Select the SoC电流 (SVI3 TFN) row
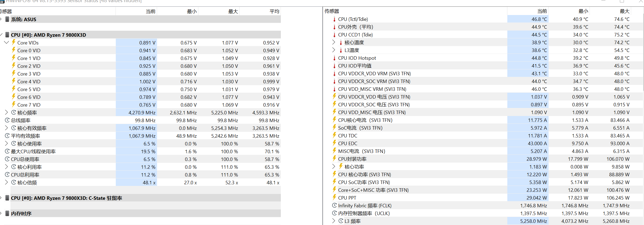The height and width of the screenshot is (225, 644). 483,128
